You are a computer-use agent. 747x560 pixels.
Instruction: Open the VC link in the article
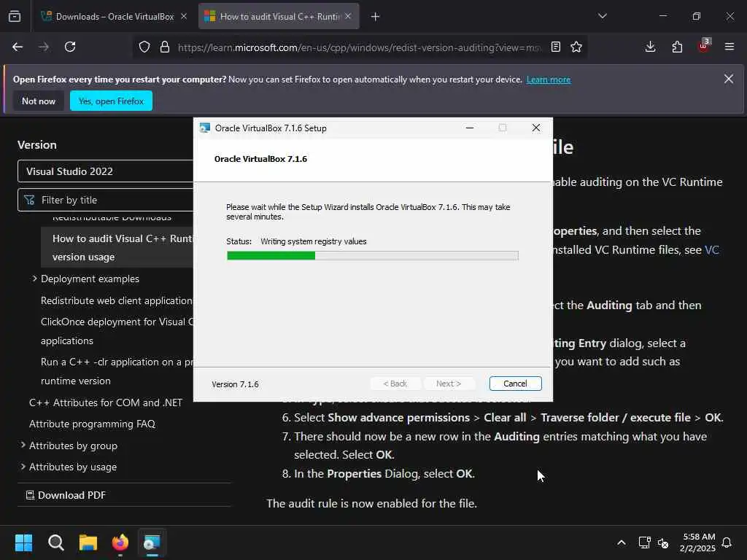pos(712,250)
